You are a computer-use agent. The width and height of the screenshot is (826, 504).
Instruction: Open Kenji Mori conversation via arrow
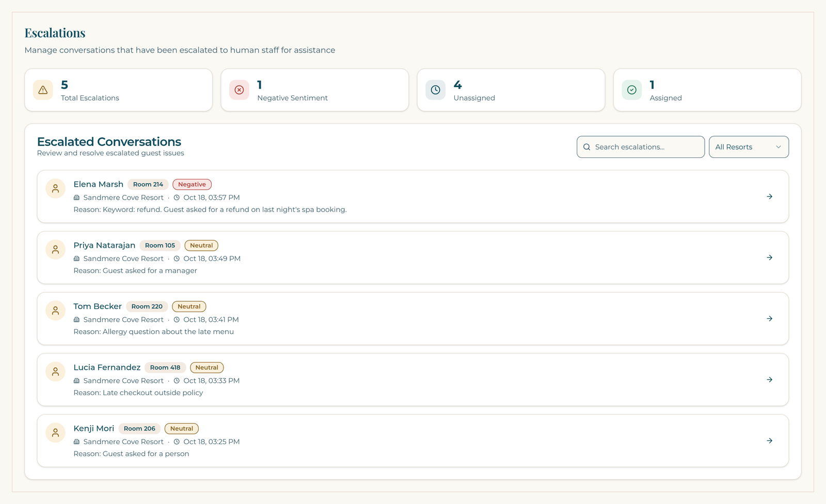point(769,441)
